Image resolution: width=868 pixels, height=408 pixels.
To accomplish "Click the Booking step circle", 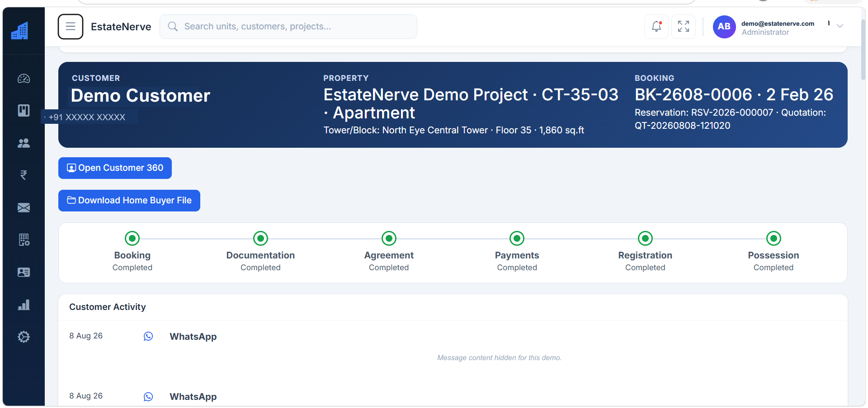I will click(132, 238).
